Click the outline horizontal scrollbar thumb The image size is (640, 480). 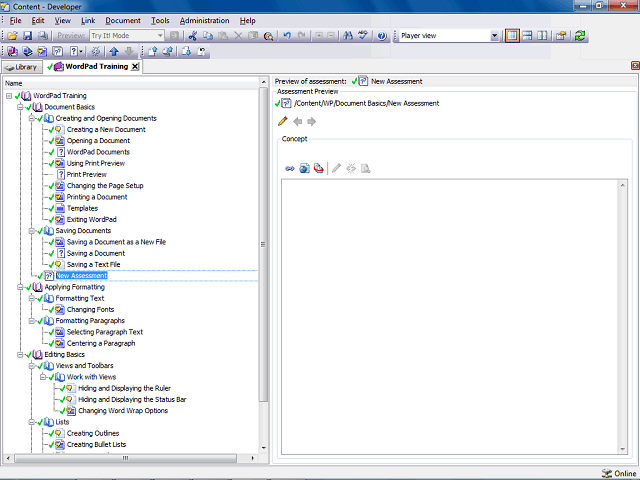[126, 458]
